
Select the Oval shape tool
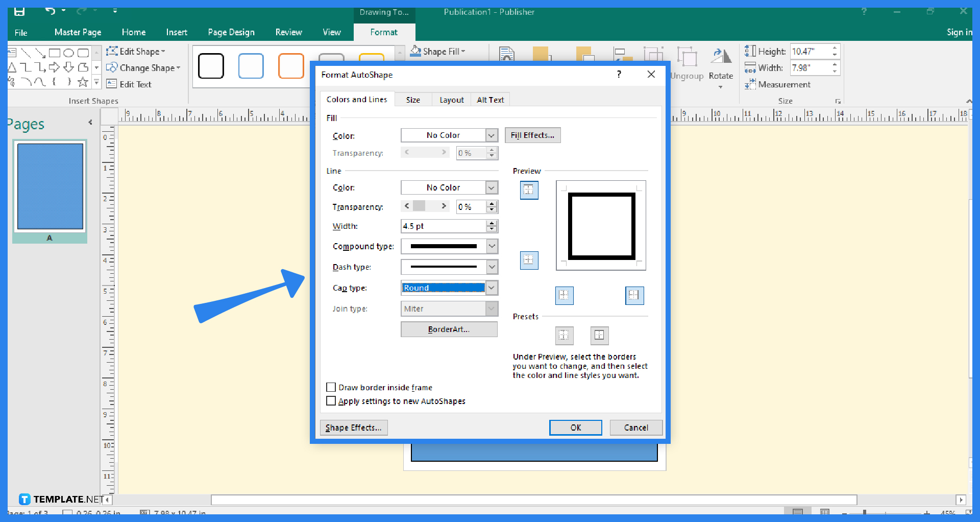pos(69,52)
